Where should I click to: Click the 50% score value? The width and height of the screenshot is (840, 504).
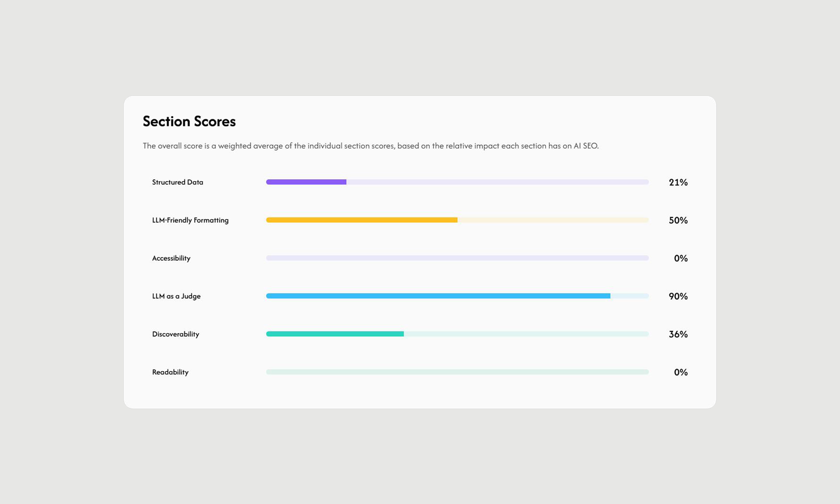coord(678,220)
